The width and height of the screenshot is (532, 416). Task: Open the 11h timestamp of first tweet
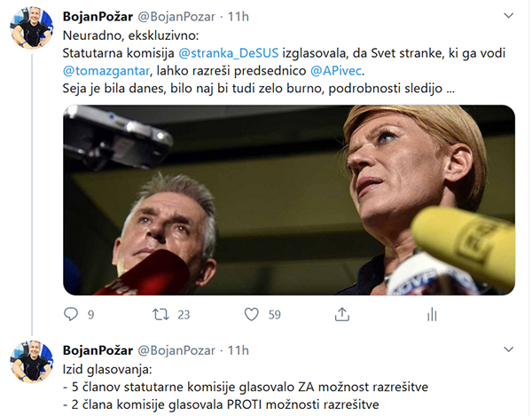point(239,17)
